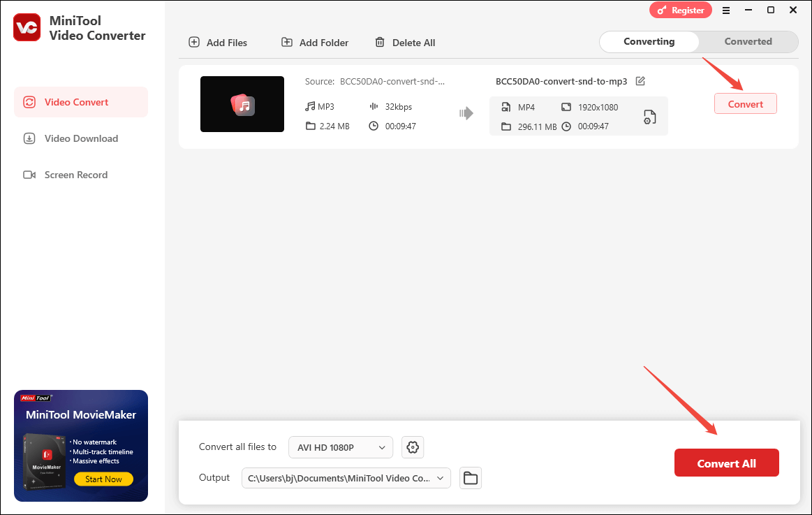
Task: Click the MovieMaker product box image
Action: click(x=45, y=461)
